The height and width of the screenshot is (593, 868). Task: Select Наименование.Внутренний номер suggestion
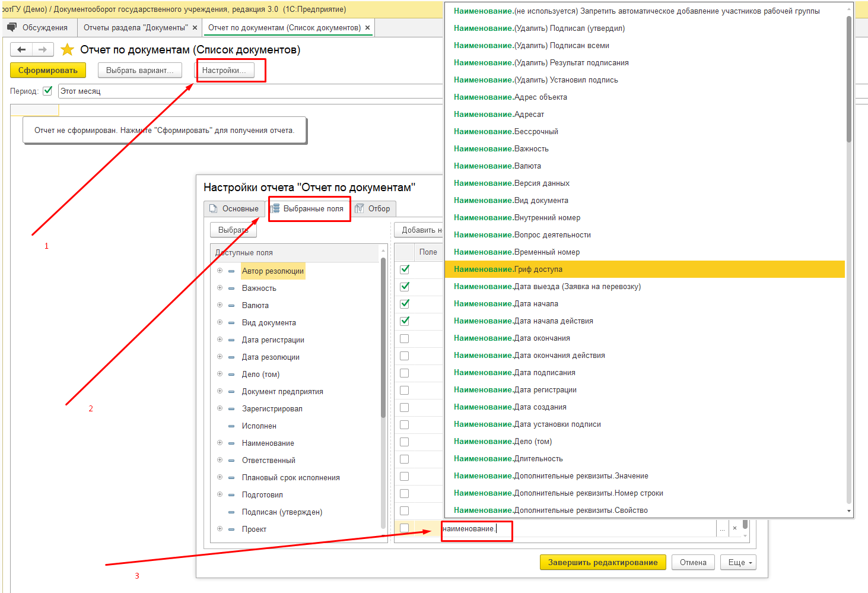(x=644, y=218)
